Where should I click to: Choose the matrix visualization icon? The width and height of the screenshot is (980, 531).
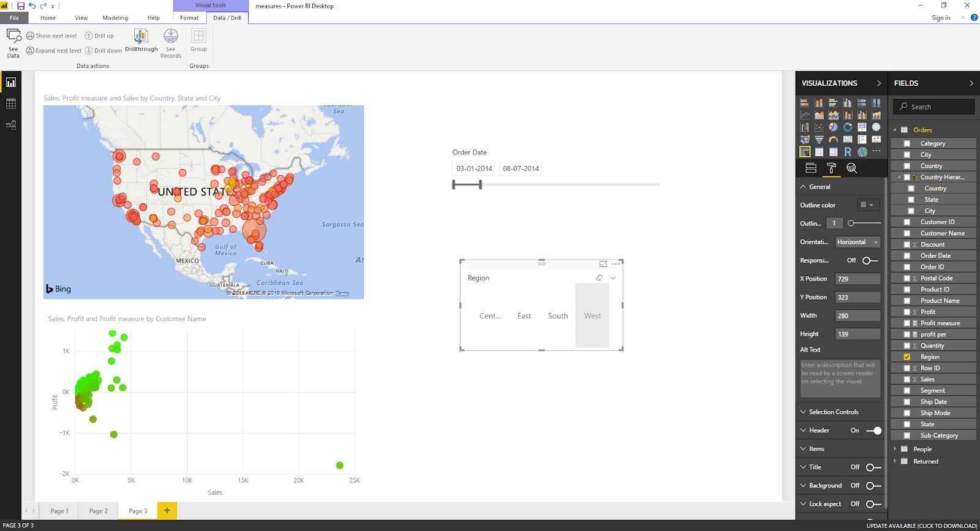pyautogui.click(x=833, y=152)
